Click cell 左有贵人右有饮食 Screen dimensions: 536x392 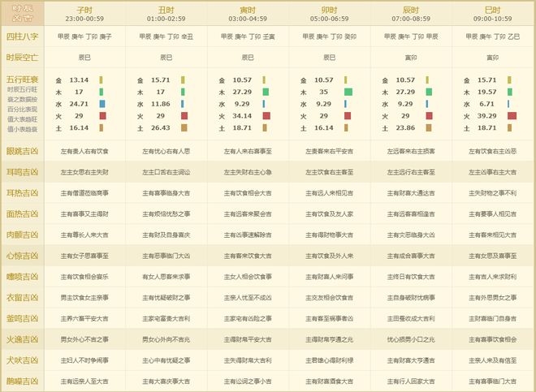tap(84, 151)
